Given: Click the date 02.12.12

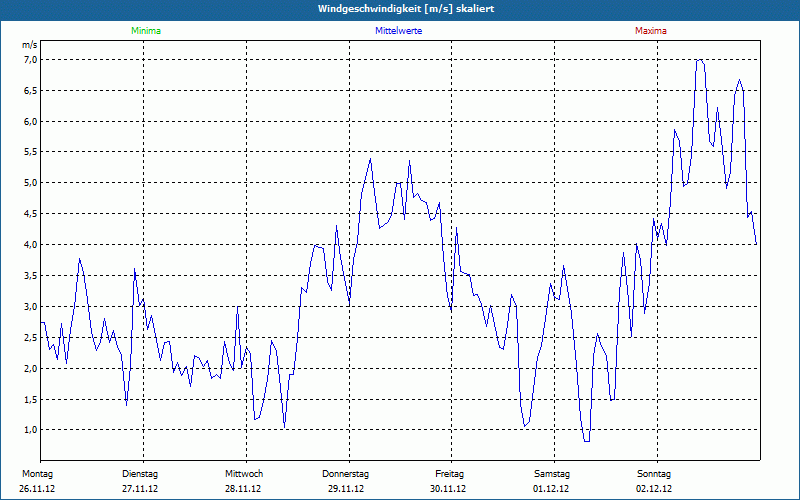Looking at the screenshot, I should (x=654, y=489).
